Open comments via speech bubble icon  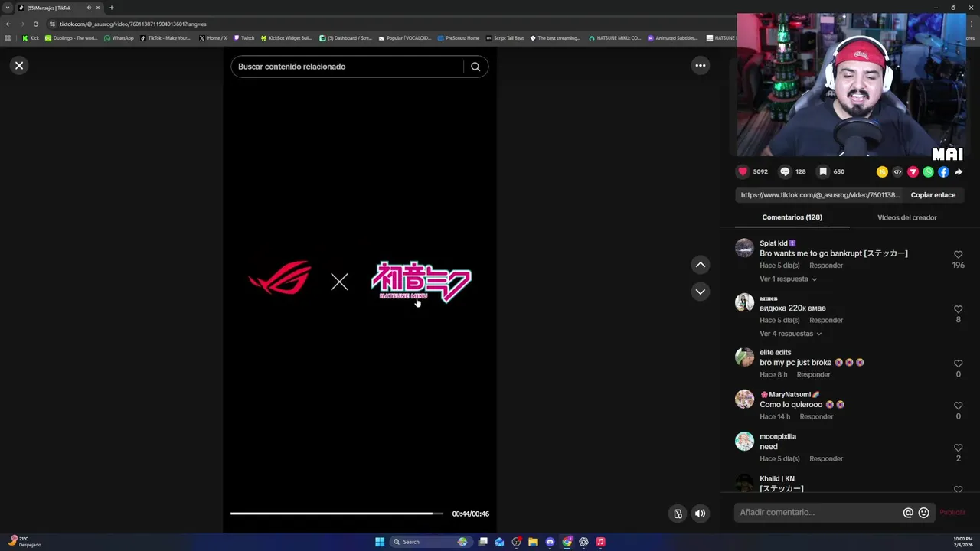pos(785,171)
